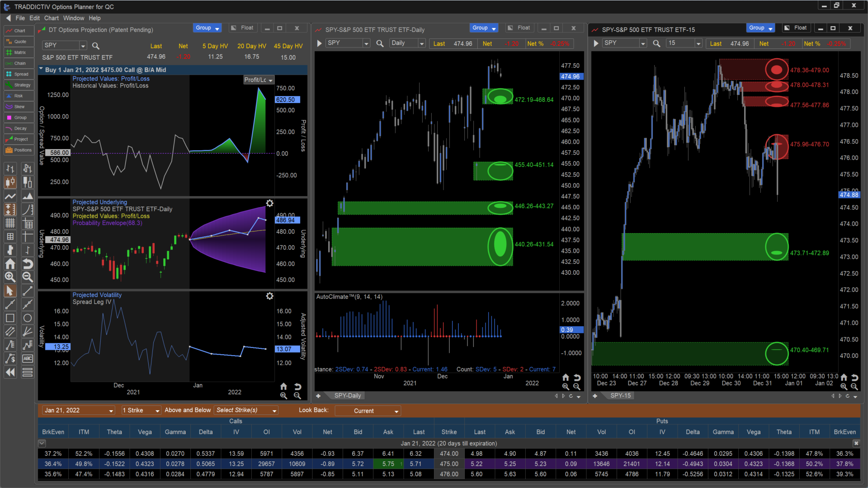Toggle Float on SPY ETF-15 chart window

[x=796, y=28]
